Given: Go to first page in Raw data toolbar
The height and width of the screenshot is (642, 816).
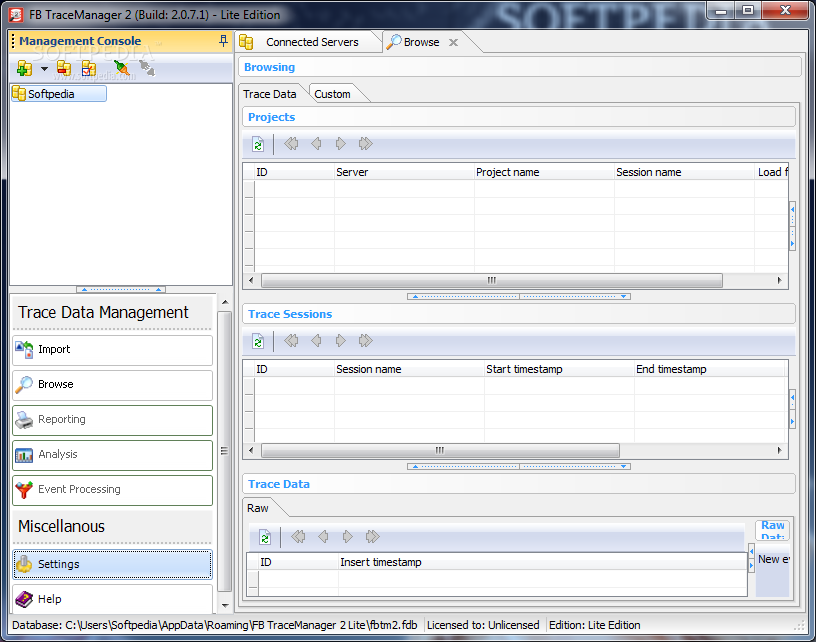Looking at the screenshot, I should [x=298, y=536].
